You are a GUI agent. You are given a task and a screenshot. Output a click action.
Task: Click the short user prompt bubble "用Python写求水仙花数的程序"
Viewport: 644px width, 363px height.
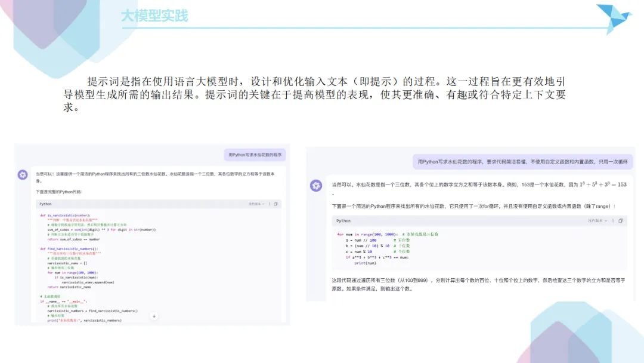(x=255, y=155)
